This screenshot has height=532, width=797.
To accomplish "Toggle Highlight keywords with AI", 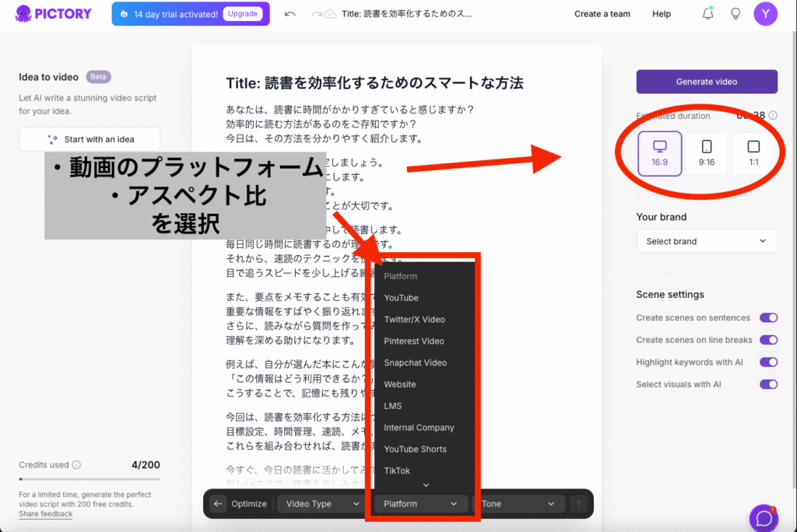I will (x=768, y=362).
